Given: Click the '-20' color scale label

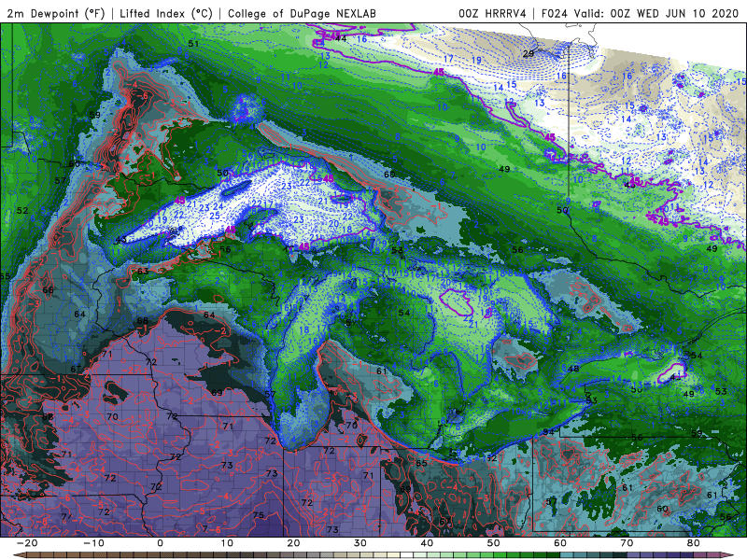Looking at the screenshot, I should click(x=27, y=543).
